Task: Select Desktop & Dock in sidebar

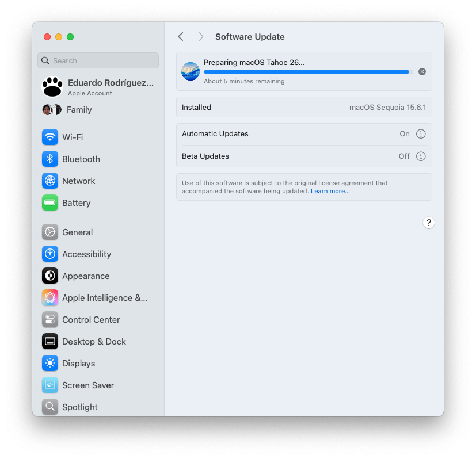Action: coord(94,342)
